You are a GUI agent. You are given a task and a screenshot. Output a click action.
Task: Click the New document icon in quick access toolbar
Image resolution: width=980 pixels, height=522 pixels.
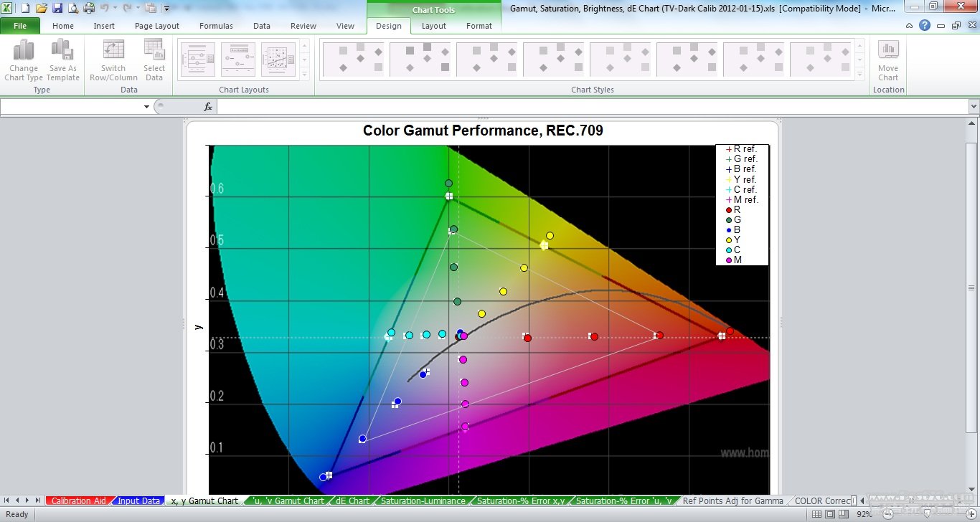click(x=25, y=8)
